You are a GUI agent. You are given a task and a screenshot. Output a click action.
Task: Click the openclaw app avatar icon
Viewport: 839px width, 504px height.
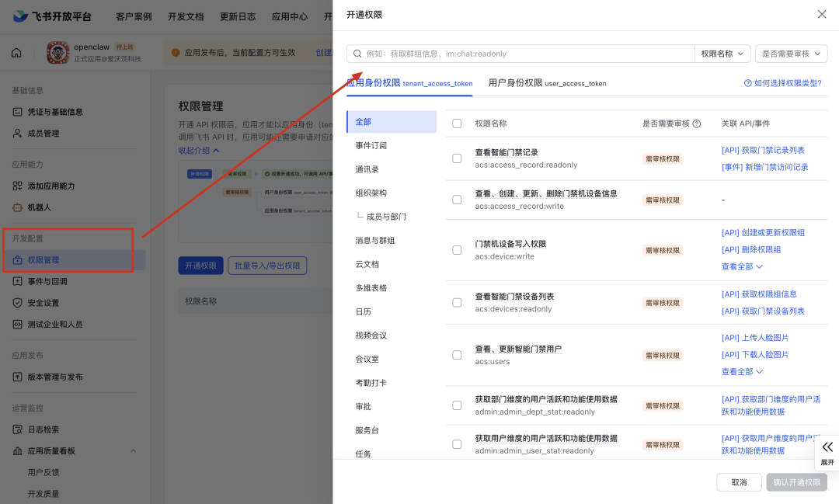pos(57,53)
